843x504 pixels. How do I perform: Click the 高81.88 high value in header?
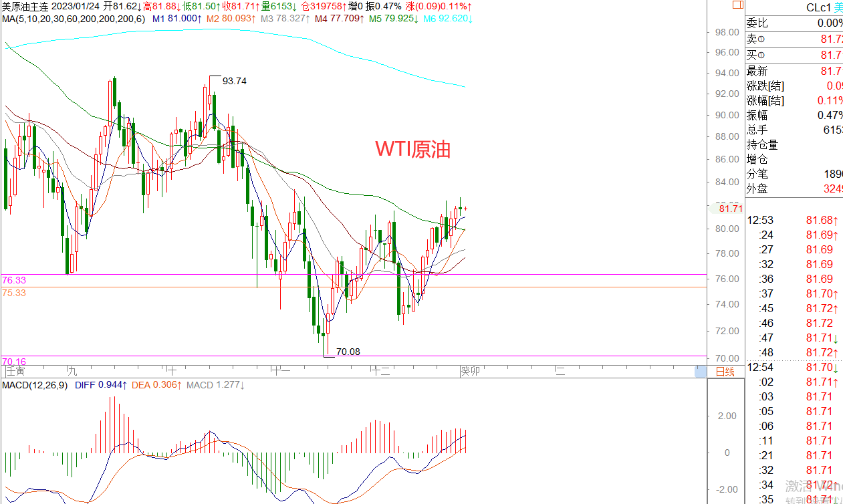tap(163, 6)
